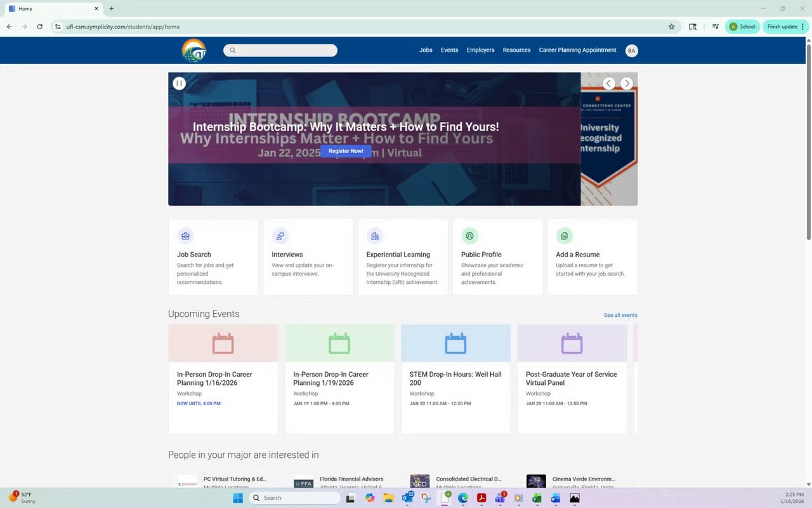The height and width of the screenshot is (508, 812).
Task: Click the taskbar Search box
Action: (x=295, y=498)
